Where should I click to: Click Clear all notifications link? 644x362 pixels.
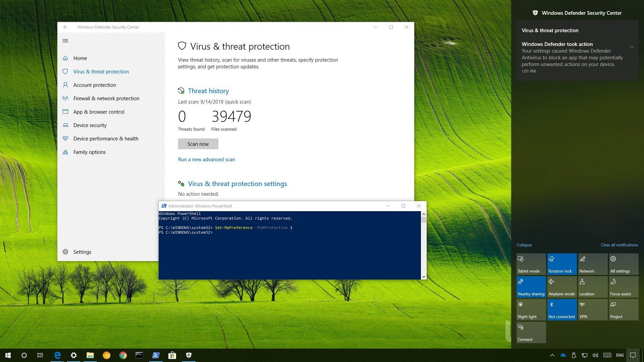tap(619, 245)
